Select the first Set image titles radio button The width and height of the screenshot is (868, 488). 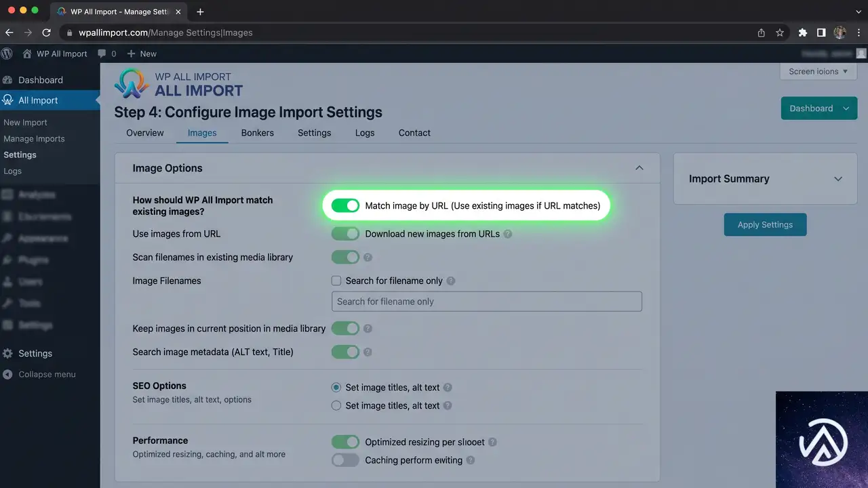point(336,388)
